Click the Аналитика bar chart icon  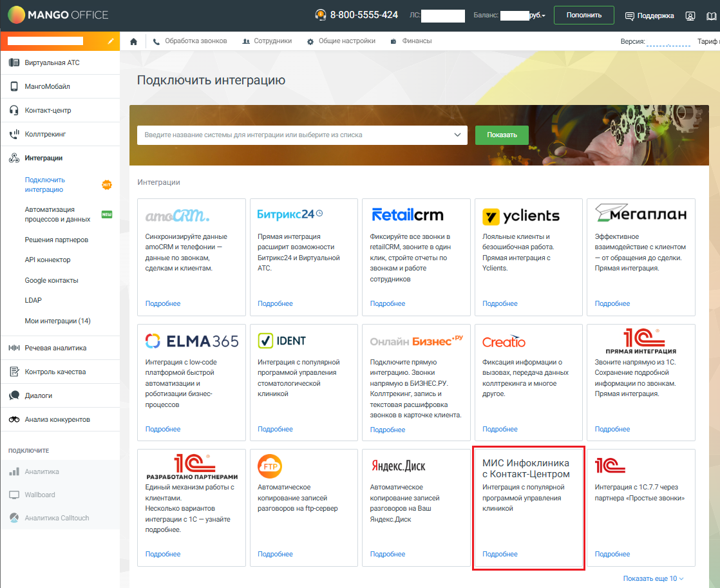(x=14, y=471)
